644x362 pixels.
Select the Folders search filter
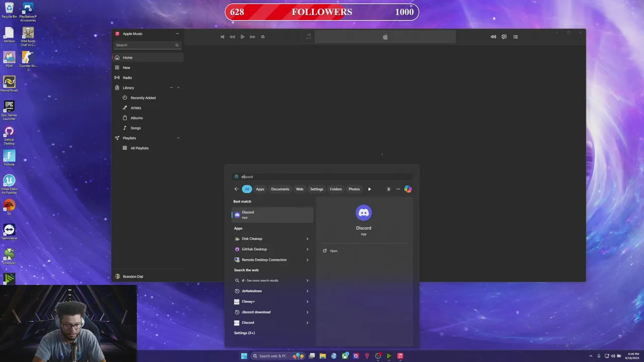tap(336, 189)
